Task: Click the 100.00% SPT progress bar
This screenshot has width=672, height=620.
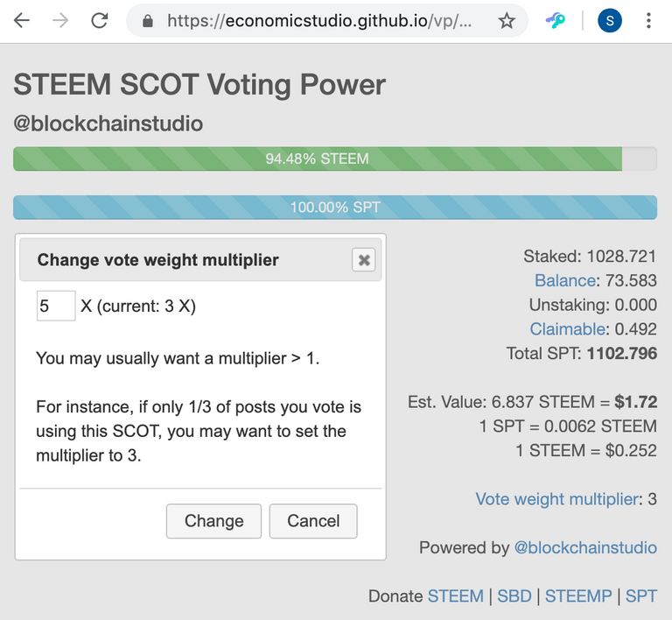Action: coord(335,207)
